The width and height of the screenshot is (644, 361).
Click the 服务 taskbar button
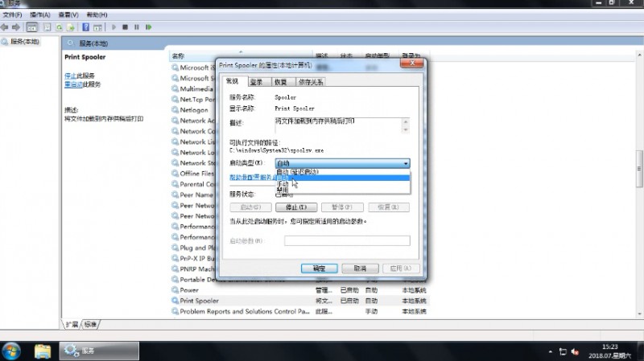[x=99, y=351]
